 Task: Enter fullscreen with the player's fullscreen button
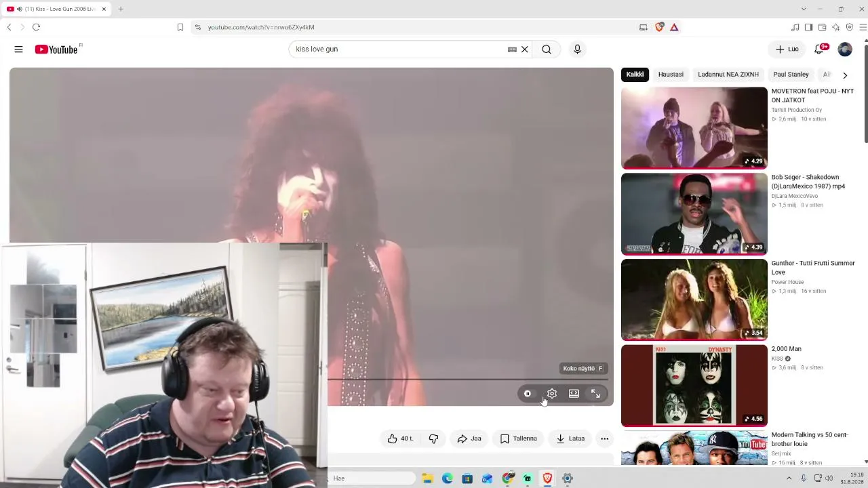[595, 394]
